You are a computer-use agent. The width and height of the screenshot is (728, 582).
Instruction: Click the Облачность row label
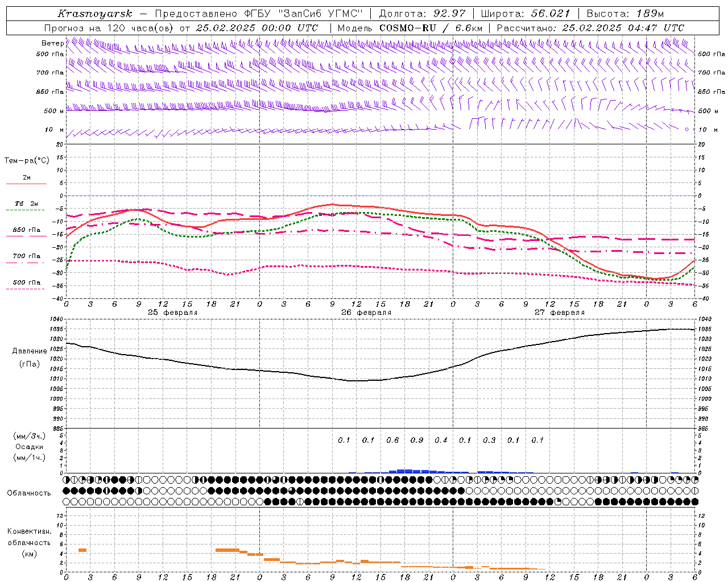point(29,493)
